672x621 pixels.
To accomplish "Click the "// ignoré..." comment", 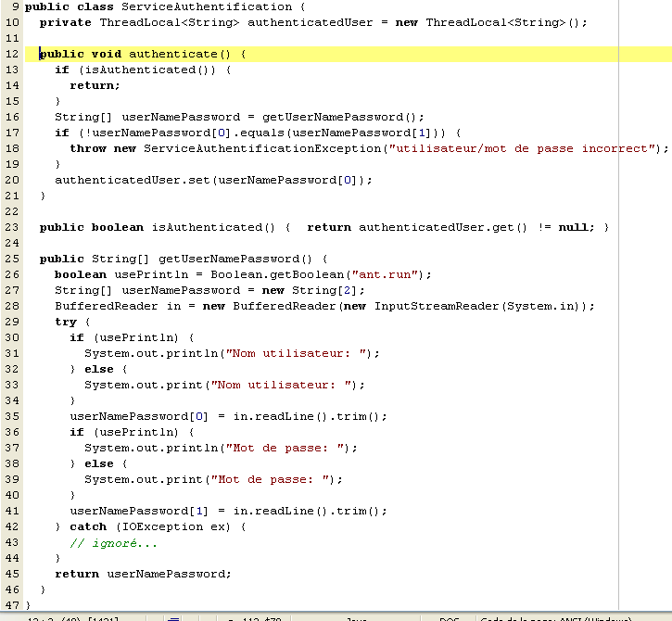I will coord(101,542).
